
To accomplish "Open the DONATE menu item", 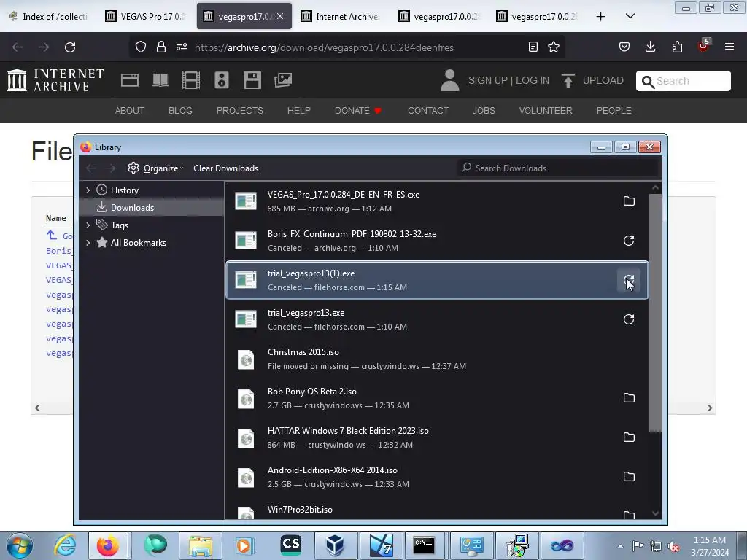I will click(x=357, y=111).
